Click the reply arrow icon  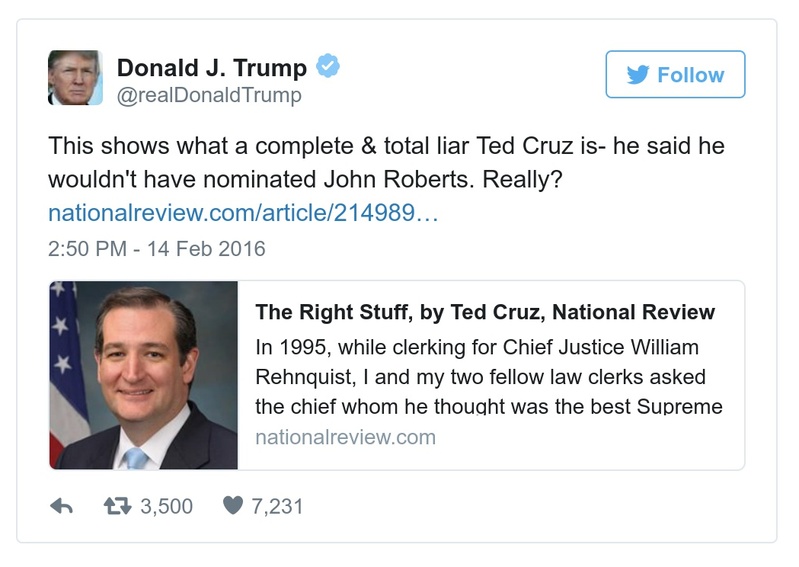[x=62, y=507]
